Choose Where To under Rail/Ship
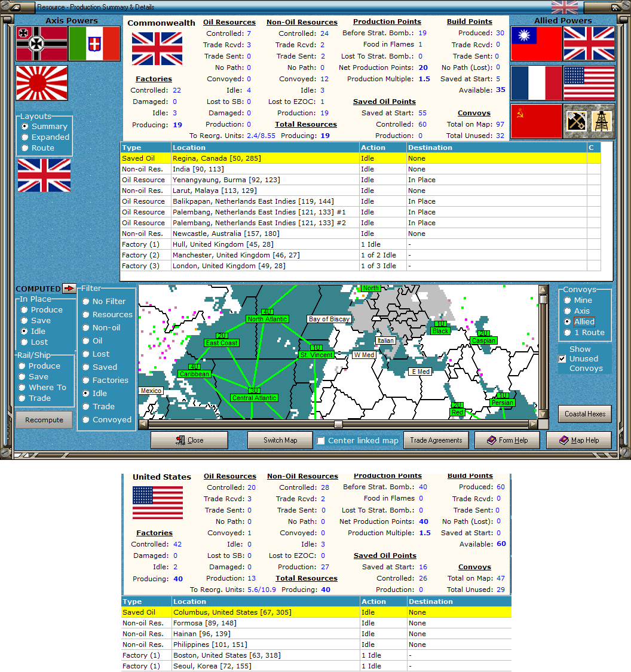Viewport: 631px width, 672px height. tap(42, 388)
